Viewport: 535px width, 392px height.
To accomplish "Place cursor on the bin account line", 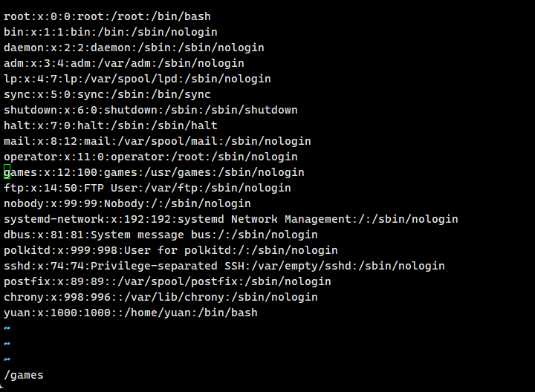I will [110, 32].
